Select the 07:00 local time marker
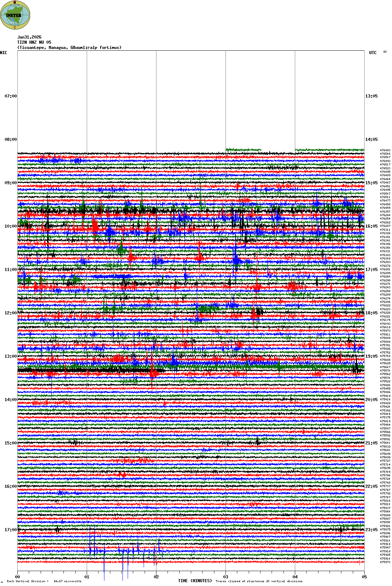The height and width of the screenshot is (586, 392). [x=10, y=96]
